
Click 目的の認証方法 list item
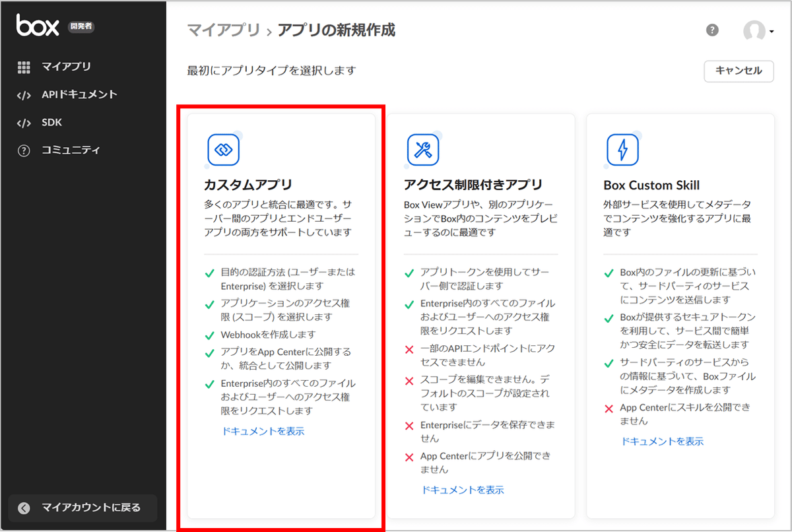287,279
